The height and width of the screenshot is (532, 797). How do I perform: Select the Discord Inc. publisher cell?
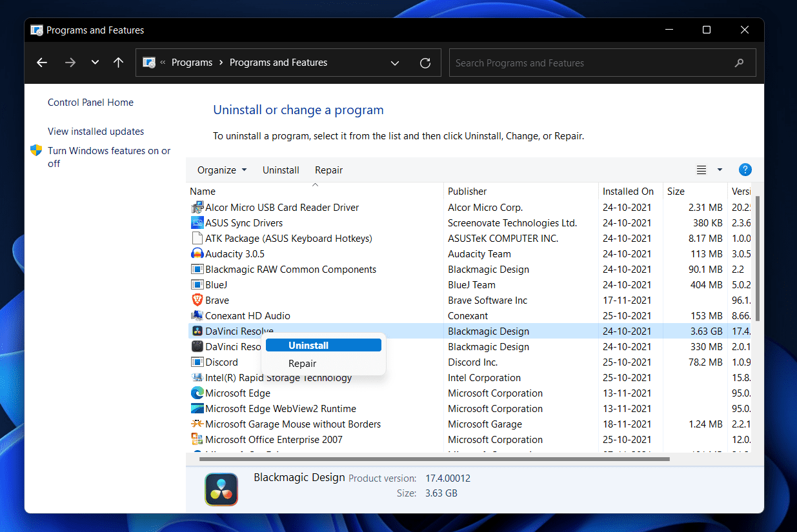click(x=472, y=362)
